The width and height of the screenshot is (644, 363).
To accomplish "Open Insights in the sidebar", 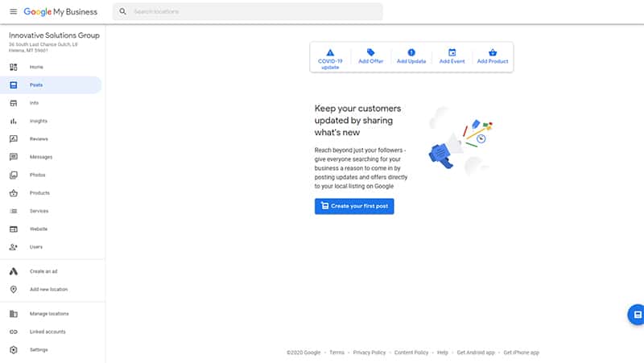I will (39, 122).
